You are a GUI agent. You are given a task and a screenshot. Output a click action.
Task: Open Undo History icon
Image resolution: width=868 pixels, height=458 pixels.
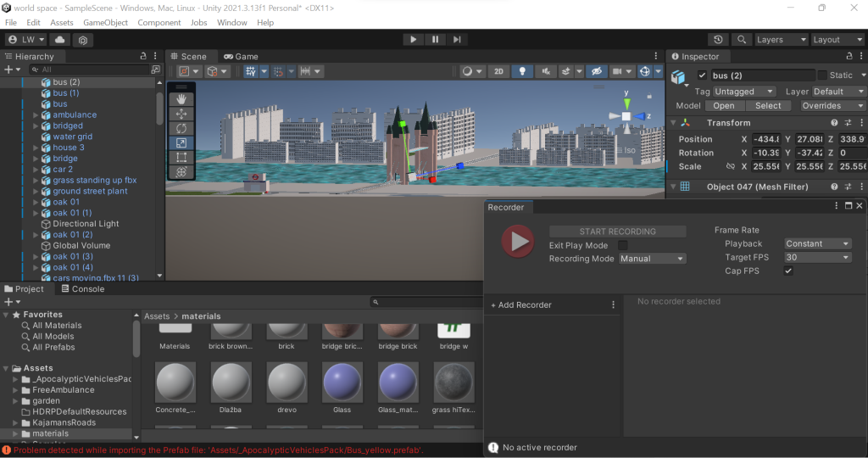[x=718, y=39]
